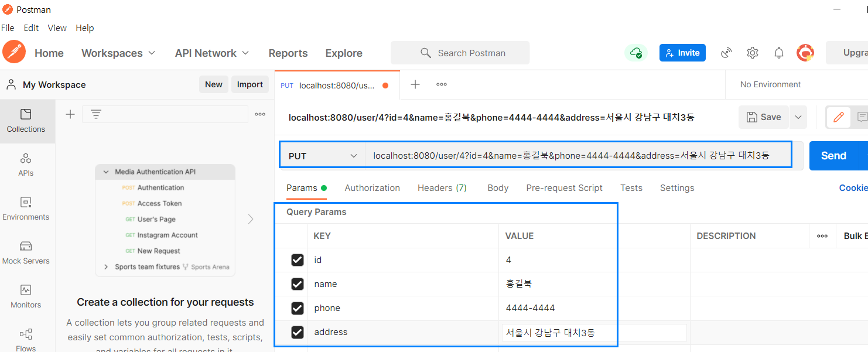Go to Home in top navigation
The image size is (868, 352).
(x=49, y=53)
